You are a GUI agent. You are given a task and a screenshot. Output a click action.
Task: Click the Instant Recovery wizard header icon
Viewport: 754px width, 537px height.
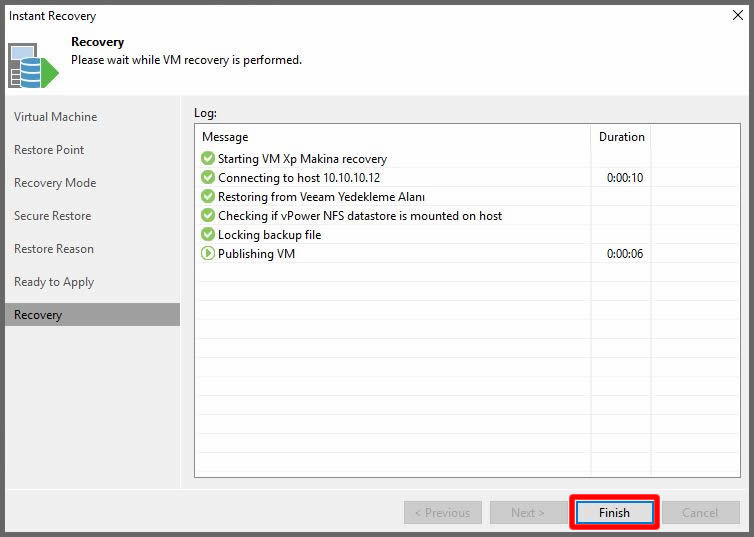(x=33, y=66)
